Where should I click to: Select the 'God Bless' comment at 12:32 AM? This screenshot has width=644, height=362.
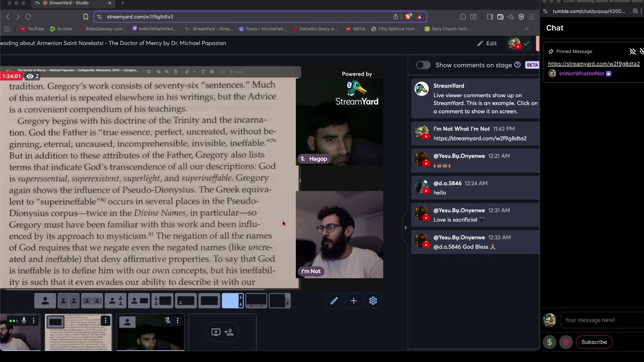click(x=475, y=242)
